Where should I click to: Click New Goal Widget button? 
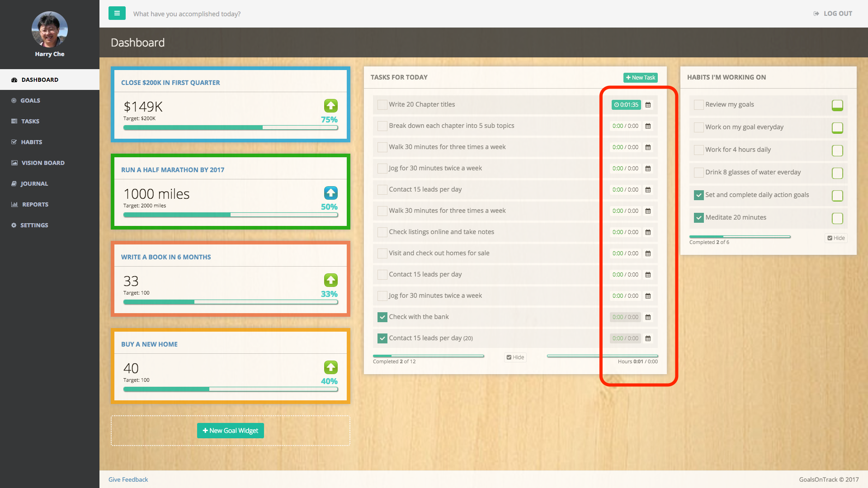230,431
